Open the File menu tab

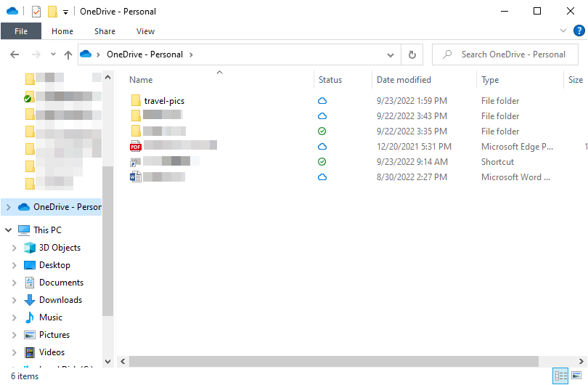[x=21, y=31]
